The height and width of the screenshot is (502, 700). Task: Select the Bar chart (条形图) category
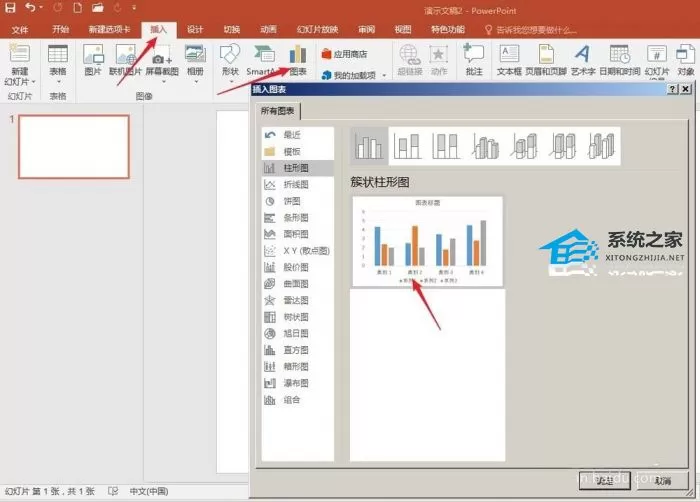coord(297,218)
